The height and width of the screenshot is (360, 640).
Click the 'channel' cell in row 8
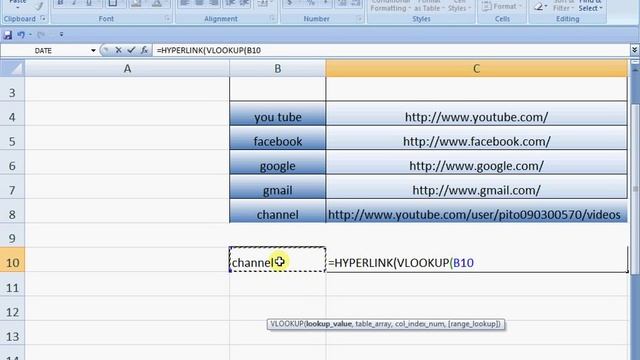[x=278, y=211]
